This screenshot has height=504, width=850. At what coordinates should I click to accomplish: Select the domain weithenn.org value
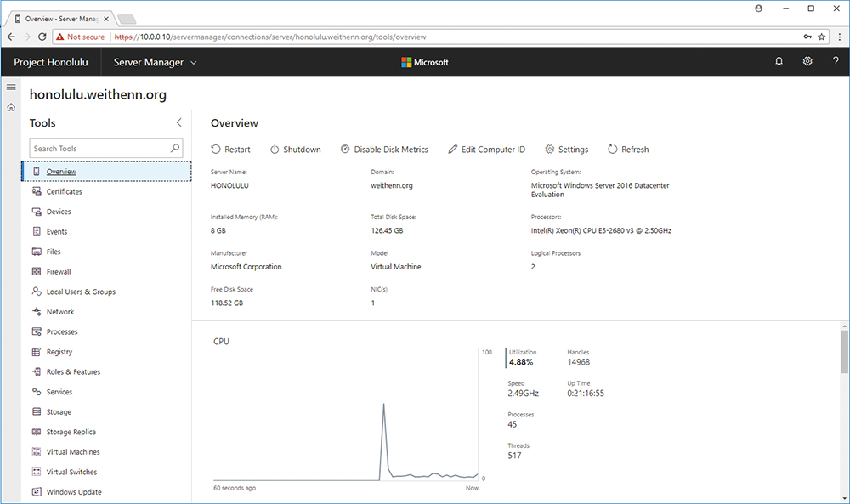pyautogui.click(x=391, y=185)
